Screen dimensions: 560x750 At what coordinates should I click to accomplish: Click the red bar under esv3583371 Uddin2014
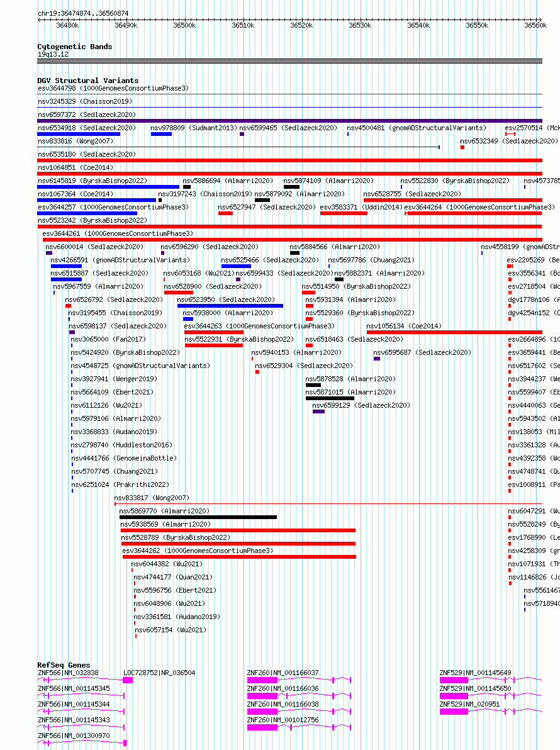click(344, 213)
